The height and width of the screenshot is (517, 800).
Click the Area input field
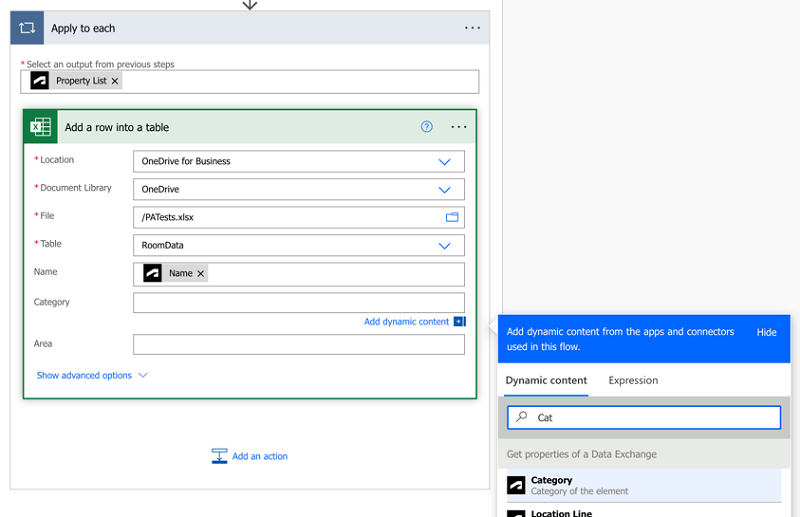click(299, 344)
